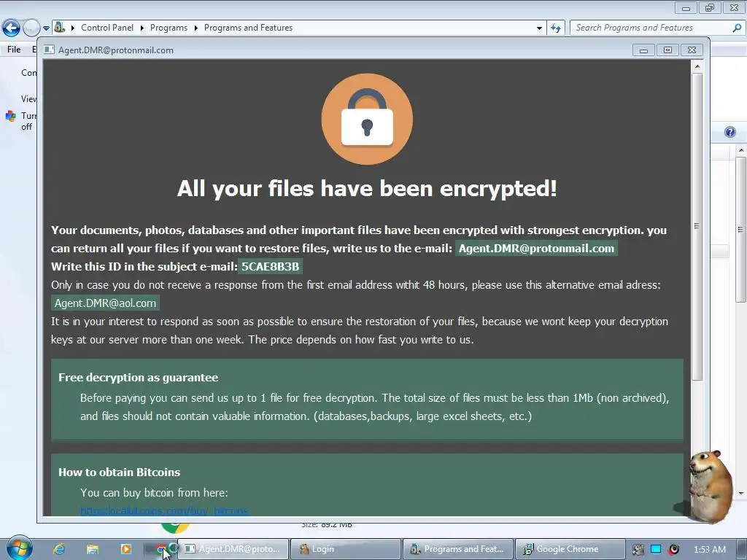Click the Chrome icon in taskbar

point(161,549)
